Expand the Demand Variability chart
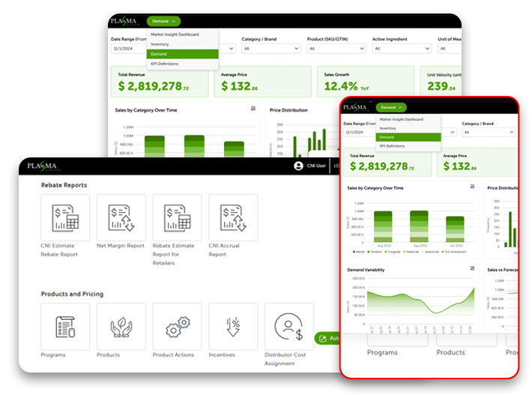Image resolution: width=532 pixels, height=395 pixels. click(471, 268)
